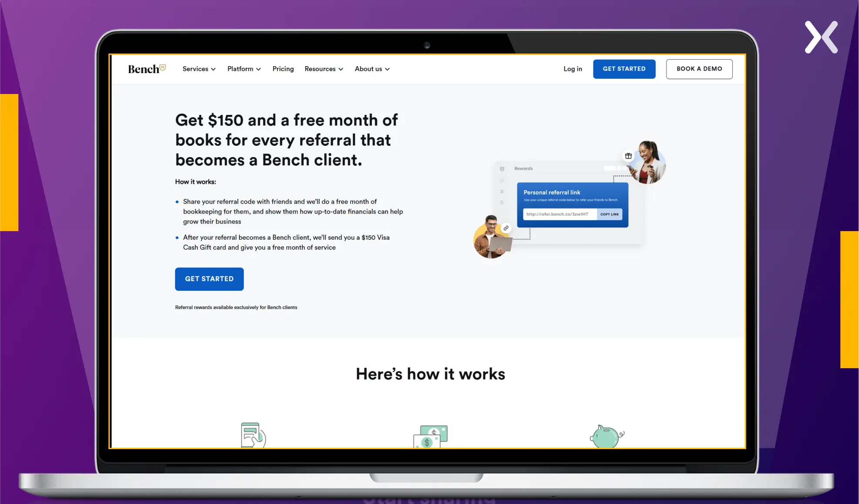Click the referral share/send icon at bottom left
This screenshot has height=504, width=859.
(252, 435)
